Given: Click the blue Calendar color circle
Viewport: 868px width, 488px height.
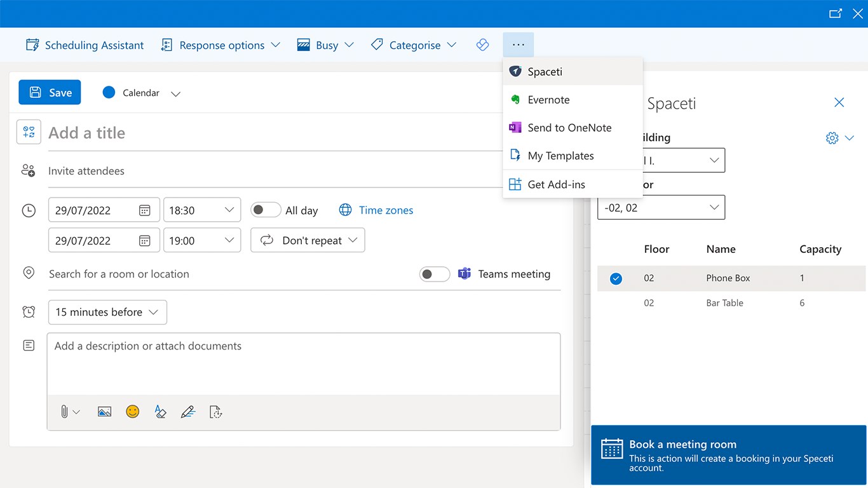Looking at the screenshot, I should click(x=109, y=93).
